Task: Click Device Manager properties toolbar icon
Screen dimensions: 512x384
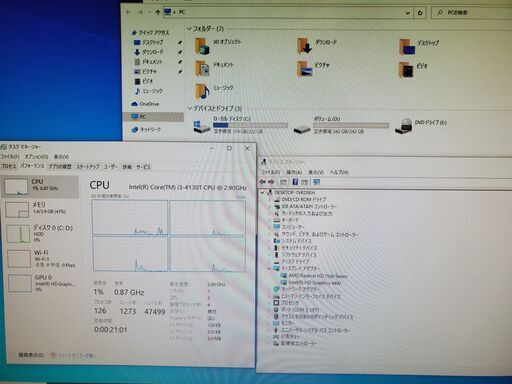Action: click(x=283, y=182)
